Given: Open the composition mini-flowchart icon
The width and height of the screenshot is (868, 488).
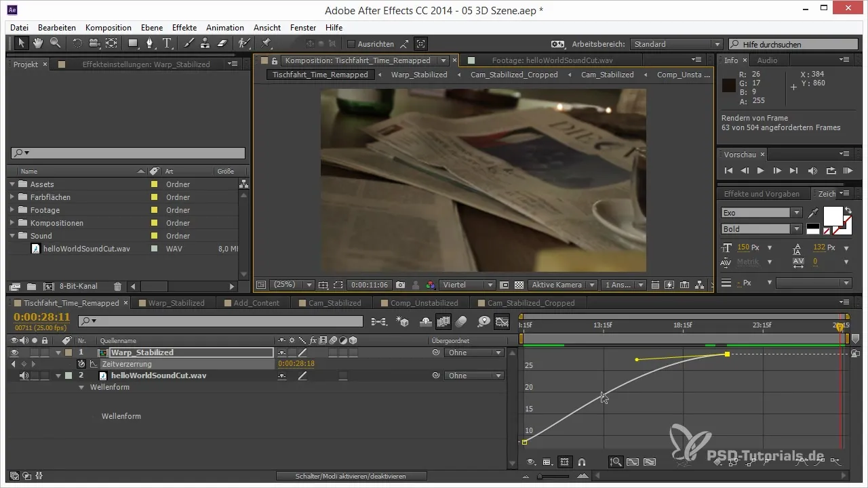Looking at the screenshot, I should [x=380, y=321].
